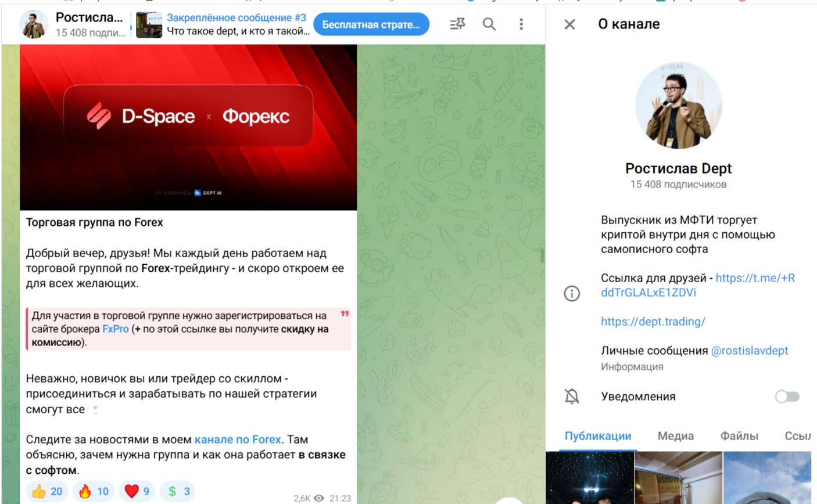Screen dimensions: 817x504
Task: Click the Торговая группа по Forex heading
Action: coord(95,222)
